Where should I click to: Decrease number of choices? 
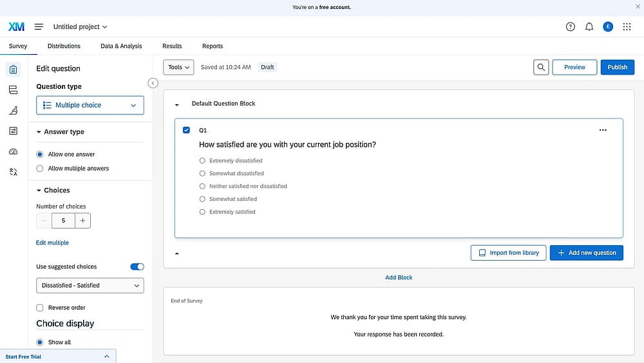coord(44,221)
